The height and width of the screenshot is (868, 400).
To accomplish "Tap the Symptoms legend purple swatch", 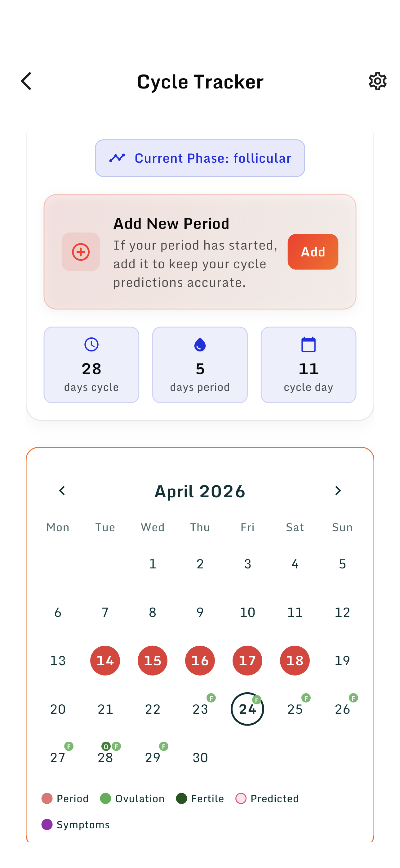I will click(x=47, y=825).
